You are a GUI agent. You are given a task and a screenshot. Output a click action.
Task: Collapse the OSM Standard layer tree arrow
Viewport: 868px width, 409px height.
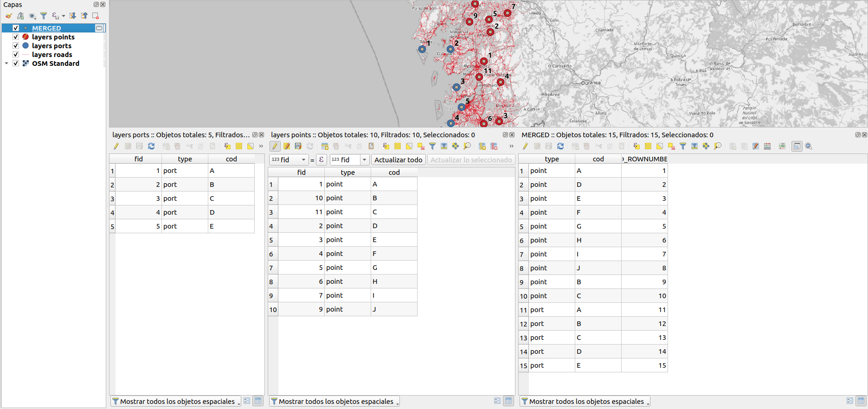[x=6, y=63]
